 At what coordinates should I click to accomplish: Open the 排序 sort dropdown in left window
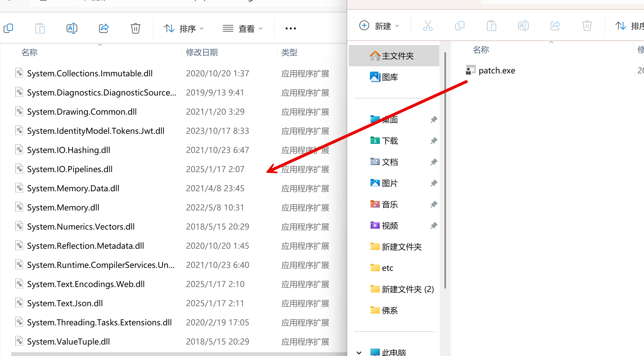[184, 28]
